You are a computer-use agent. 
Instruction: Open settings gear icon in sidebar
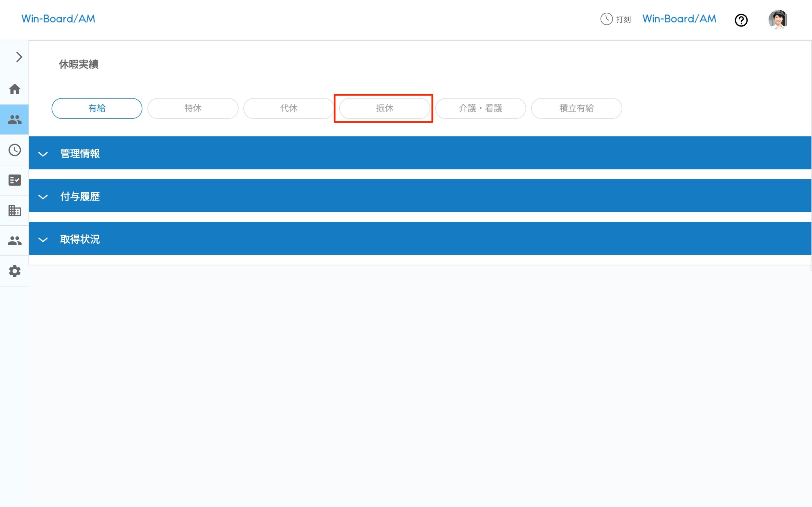pos(14,271)
